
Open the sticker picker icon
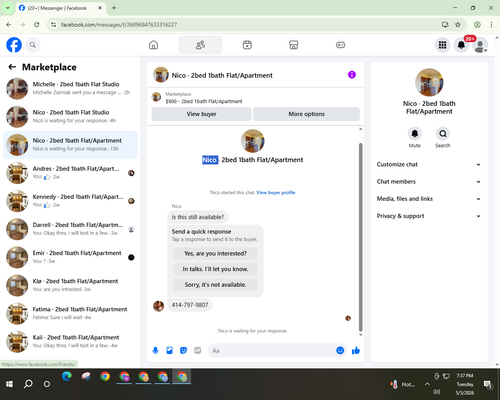[183, 350]
